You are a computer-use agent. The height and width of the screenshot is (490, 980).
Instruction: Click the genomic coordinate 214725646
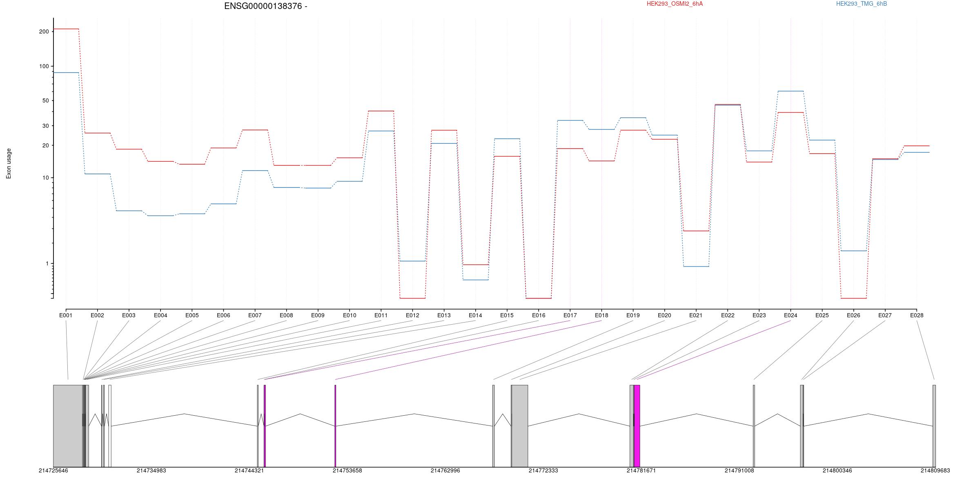(53, 470)
